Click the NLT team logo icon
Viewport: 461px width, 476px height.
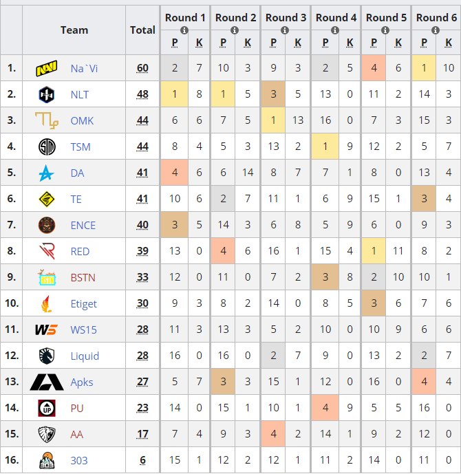coord(46,95)
